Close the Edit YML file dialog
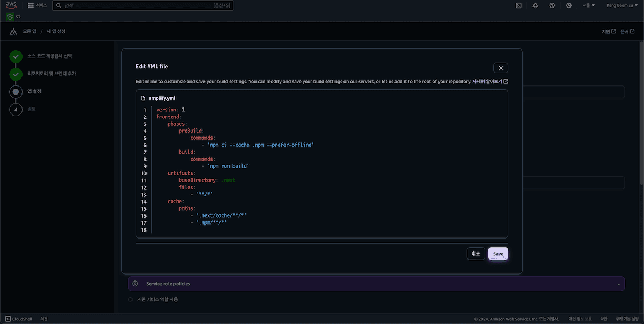The image size is (644, 324). point(500,68)
